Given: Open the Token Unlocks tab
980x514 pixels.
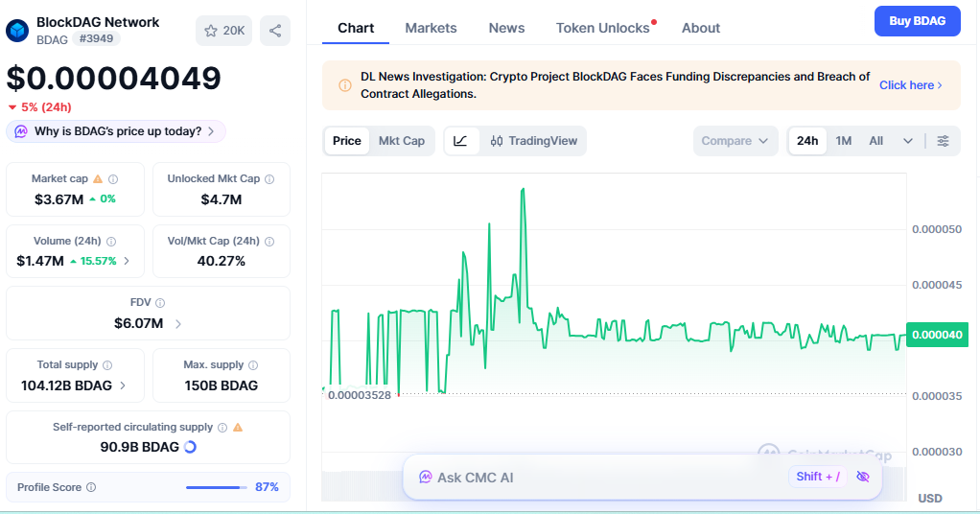Looking at the screenshot, I should click(603, 28).
